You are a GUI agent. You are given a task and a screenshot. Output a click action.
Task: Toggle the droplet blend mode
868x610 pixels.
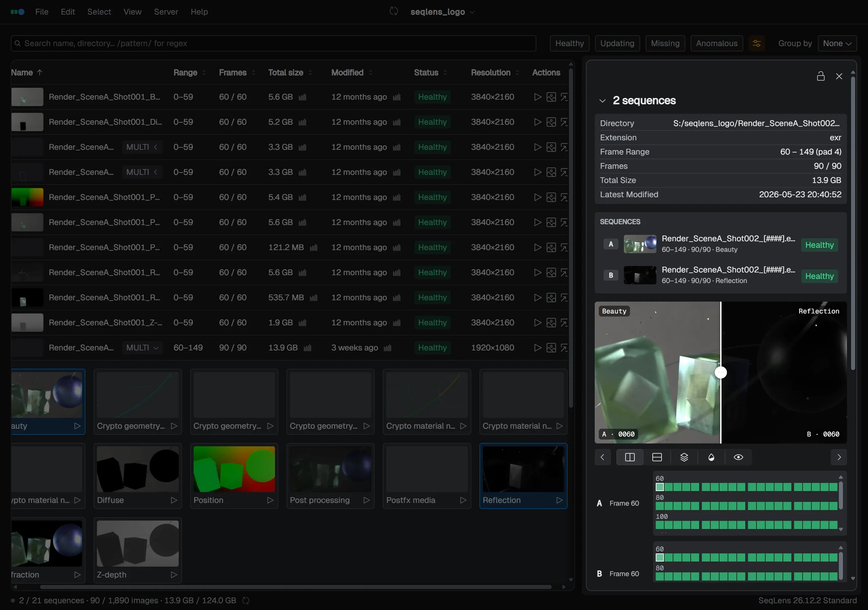point(711,457)
